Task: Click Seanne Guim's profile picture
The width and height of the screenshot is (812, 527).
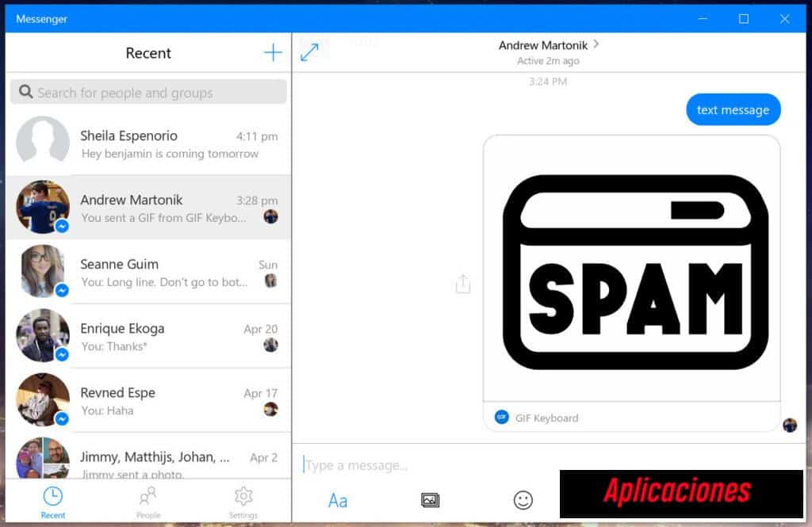Action: (x=43, y=271)
